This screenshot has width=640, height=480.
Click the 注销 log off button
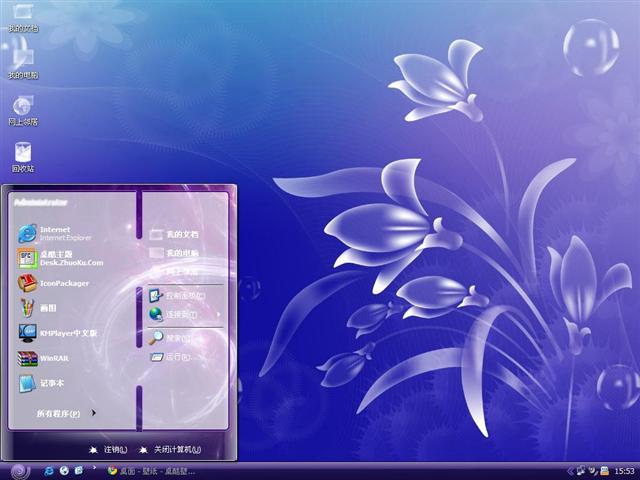tap(108, 449)
